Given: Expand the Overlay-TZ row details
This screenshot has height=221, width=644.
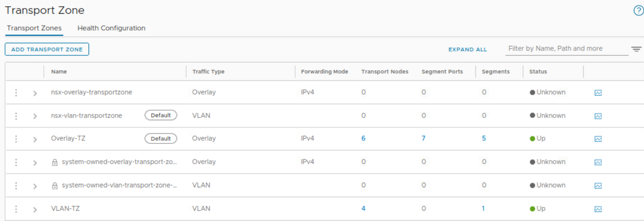Looking at the screenshot, I should point(35,139).
